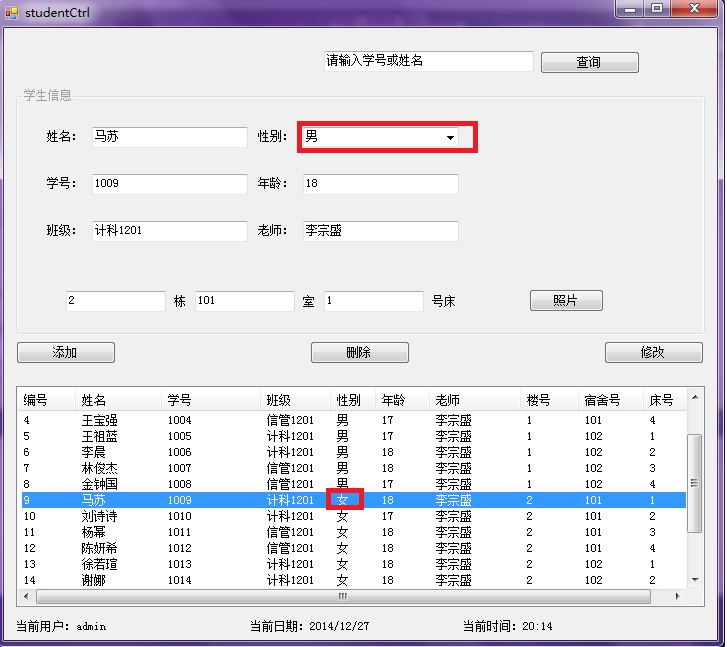Select the row for 金钟国
The height and width of the screenshot is (647, 727).
pos(354,484)
